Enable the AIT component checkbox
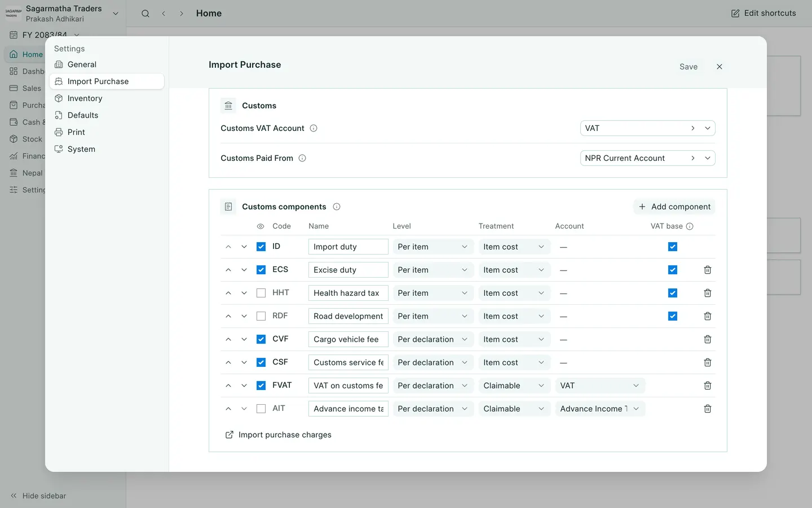The image size is (812, 508). pos(261,409)
